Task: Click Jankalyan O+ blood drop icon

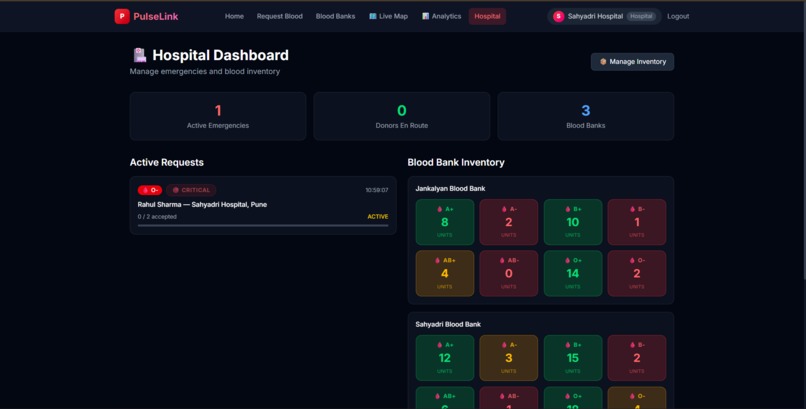Action: pyautogui.click(x=567, y=261)
